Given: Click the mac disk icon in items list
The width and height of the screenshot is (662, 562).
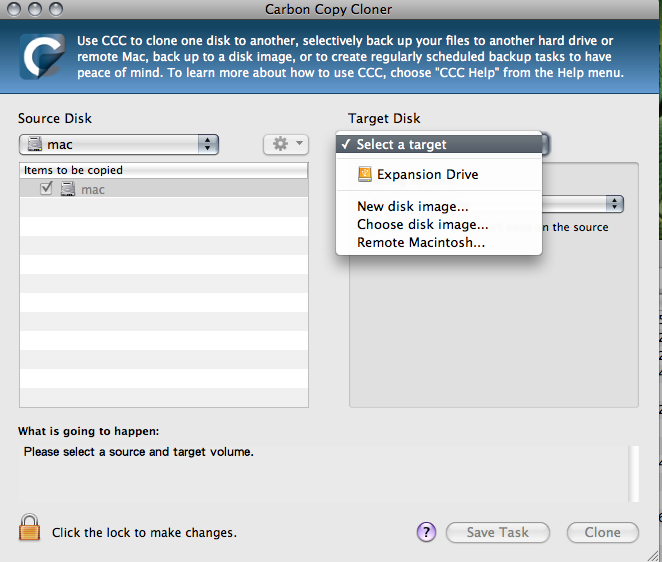Looking at the screenshot, I should click(68, 189).
